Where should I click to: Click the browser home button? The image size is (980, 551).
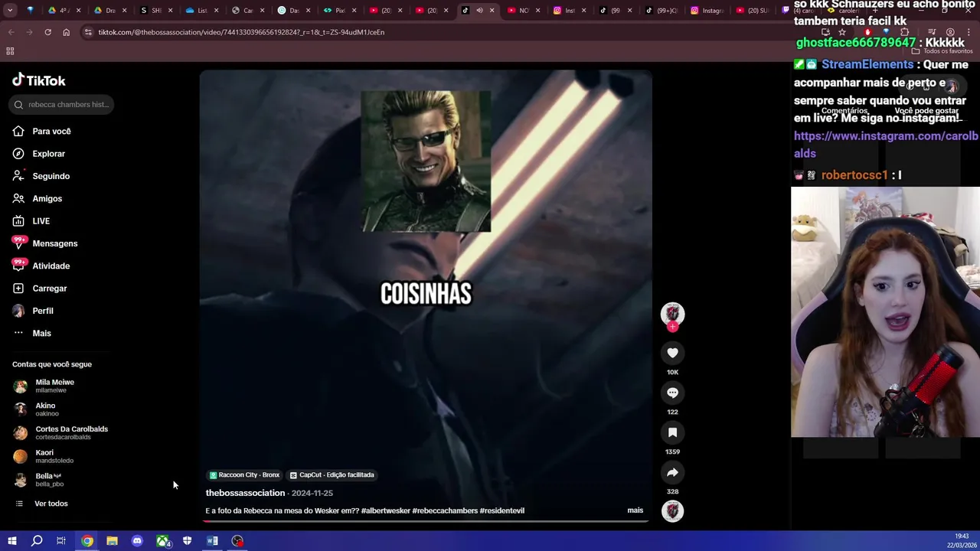pos(66,32)
